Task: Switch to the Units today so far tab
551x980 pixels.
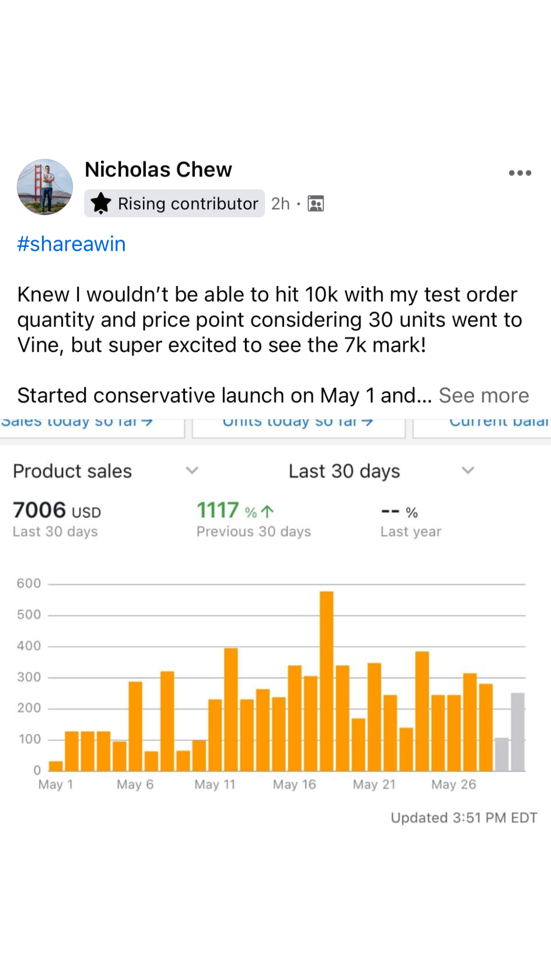Action: coord(298,423)
